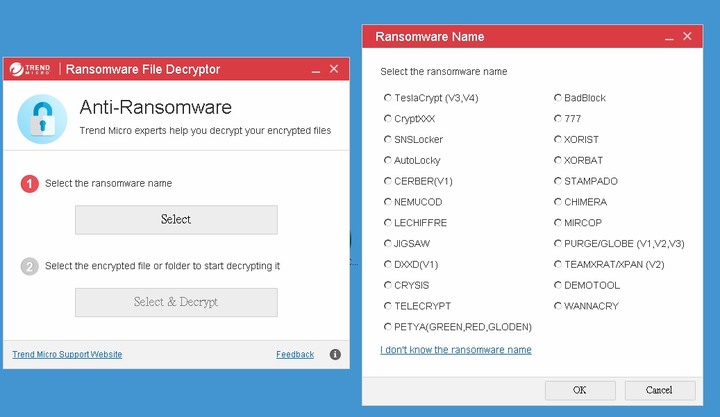The image size is (720, 417).
Task: Minimize the Ransomware File Decryptor window
Action: coord(315,70)
